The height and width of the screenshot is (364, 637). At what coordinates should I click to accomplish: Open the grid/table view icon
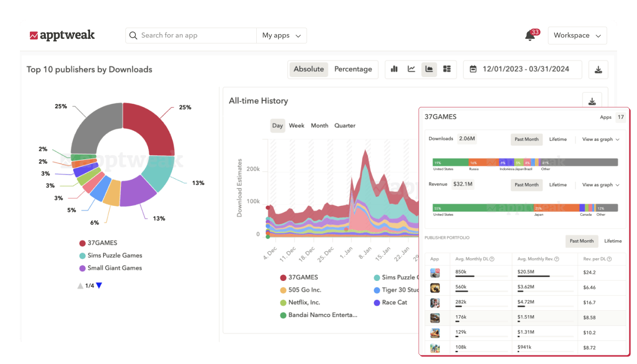(x=446, y=69)
